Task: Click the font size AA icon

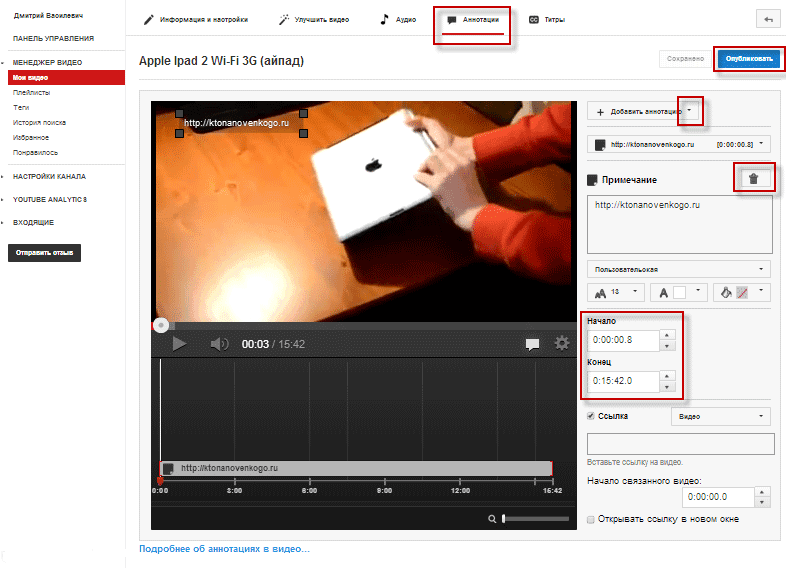Action: 600,293
